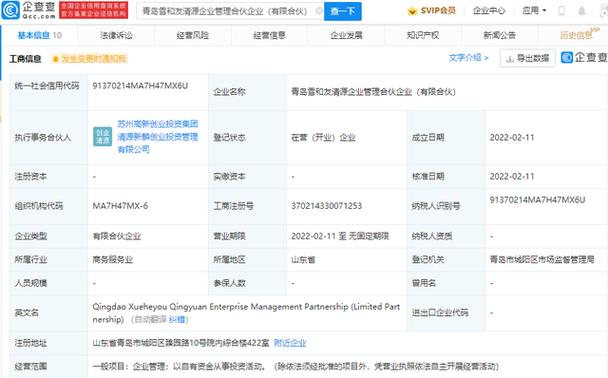The width and height of the screenshot is (608, 378).
Task: Click 成立日期 value 2022-02-11
Action: 512,138
